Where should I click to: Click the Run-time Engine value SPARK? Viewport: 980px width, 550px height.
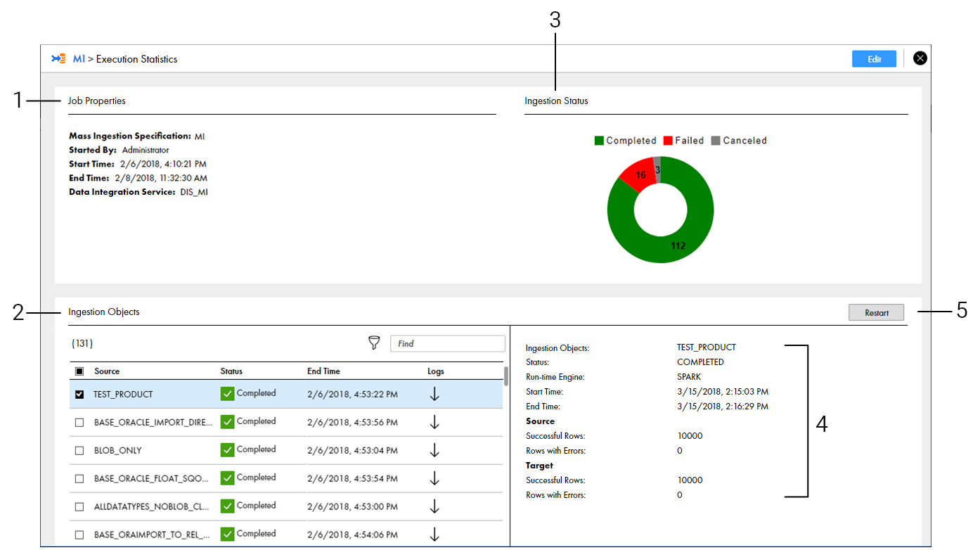coord(689,377)
